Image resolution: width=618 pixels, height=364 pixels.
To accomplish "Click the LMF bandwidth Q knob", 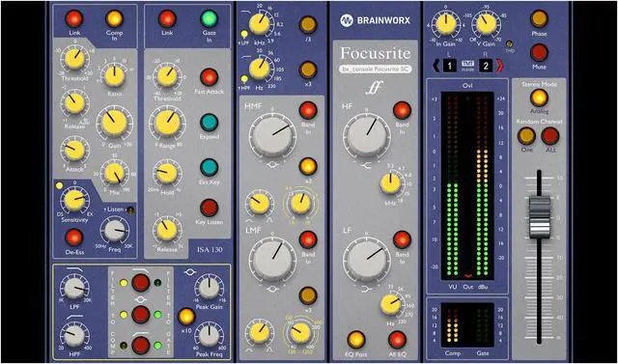I will [260, 332].
